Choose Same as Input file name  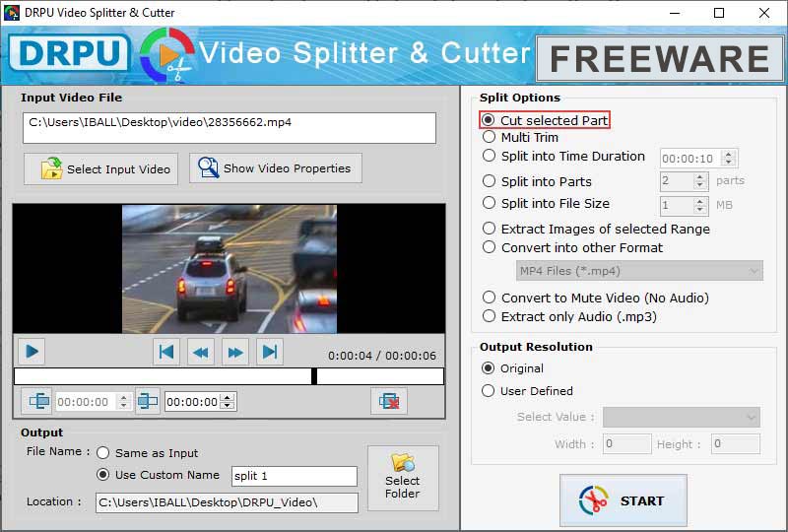(x=148, y=453)
